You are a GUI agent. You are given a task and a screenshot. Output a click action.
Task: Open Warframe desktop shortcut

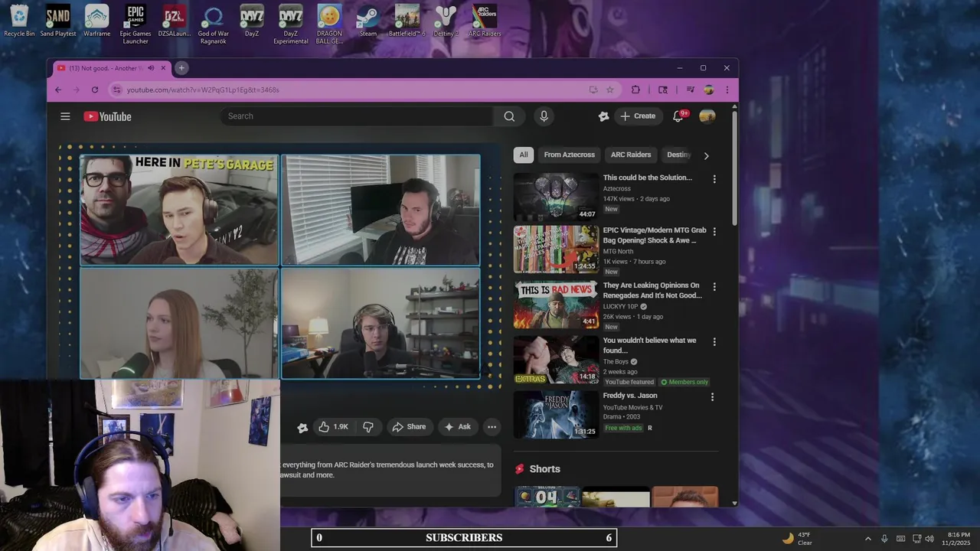(x=97, y=21)
